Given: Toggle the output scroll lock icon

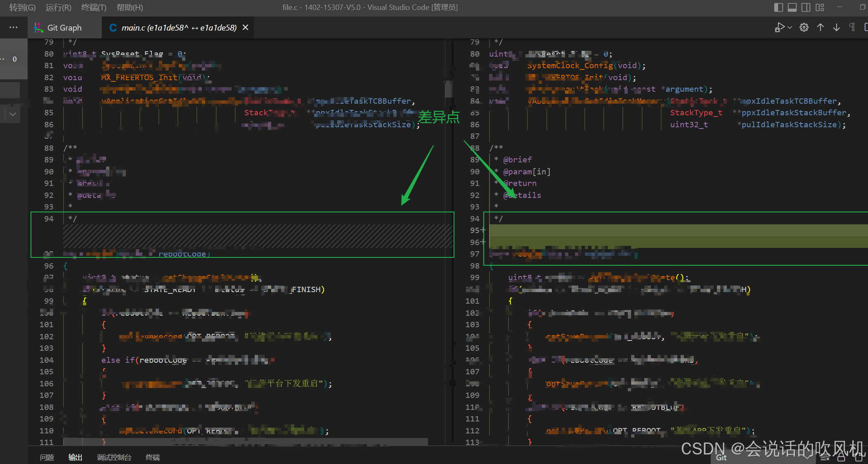Looking at the screenshot, I should 841,457.
